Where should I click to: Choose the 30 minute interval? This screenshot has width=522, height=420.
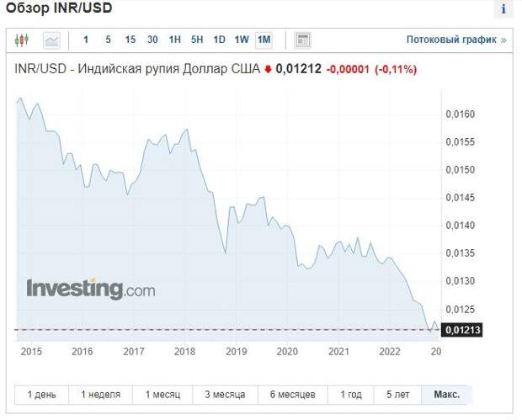152,40
